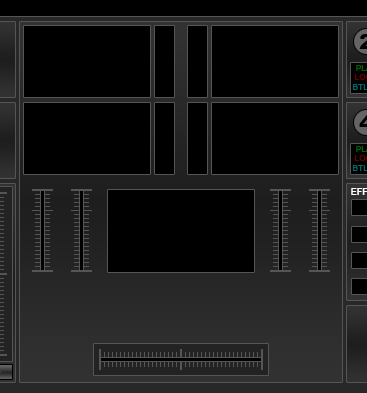Click the deck 2 number badge
Image resolution: width=367 pixels, height=393 pixels.
click(x=361, y=42)
